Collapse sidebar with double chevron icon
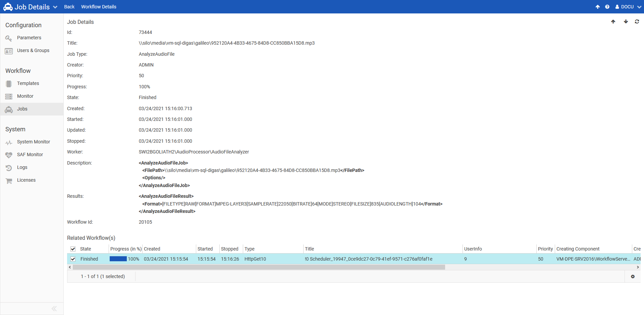The width and height of the screenshot is (644, 315). [x=54, y=309]
